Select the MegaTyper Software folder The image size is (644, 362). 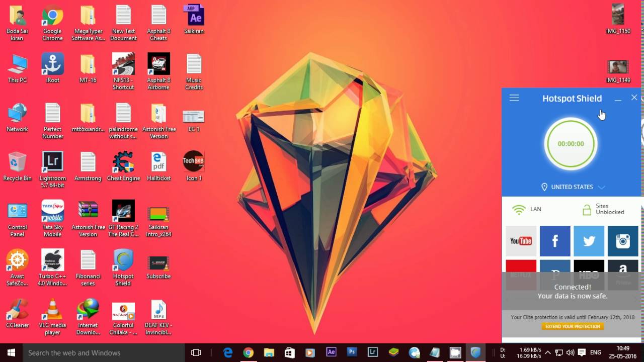point(88,23)
